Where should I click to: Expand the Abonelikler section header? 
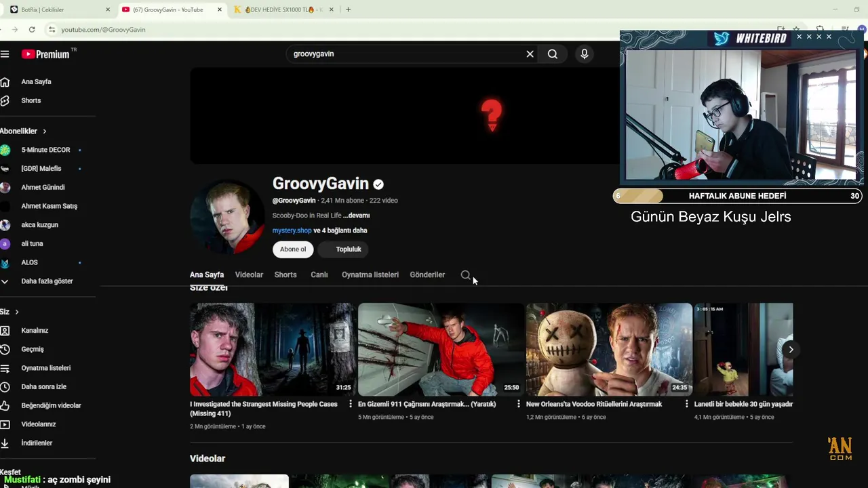pyautogui.click(x=24, y=131)
